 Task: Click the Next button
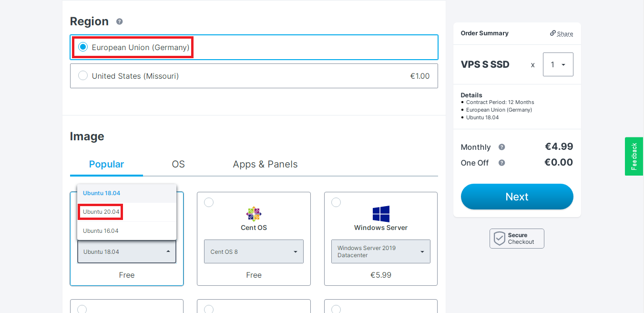point(517,197)
